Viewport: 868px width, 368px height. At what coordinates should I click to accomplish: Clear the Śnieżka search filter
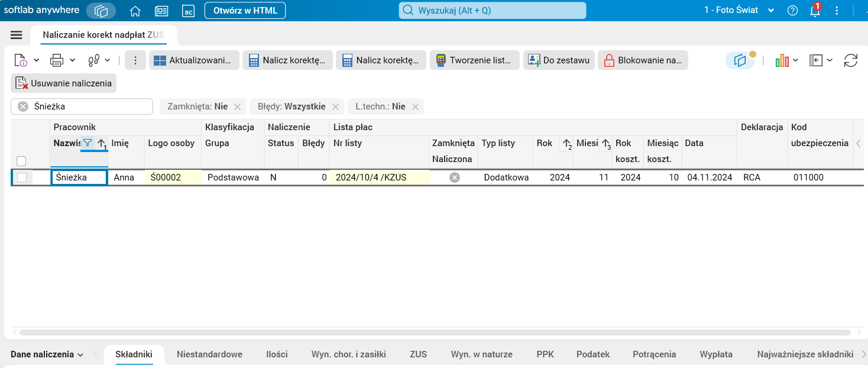[x=23, y=106]
